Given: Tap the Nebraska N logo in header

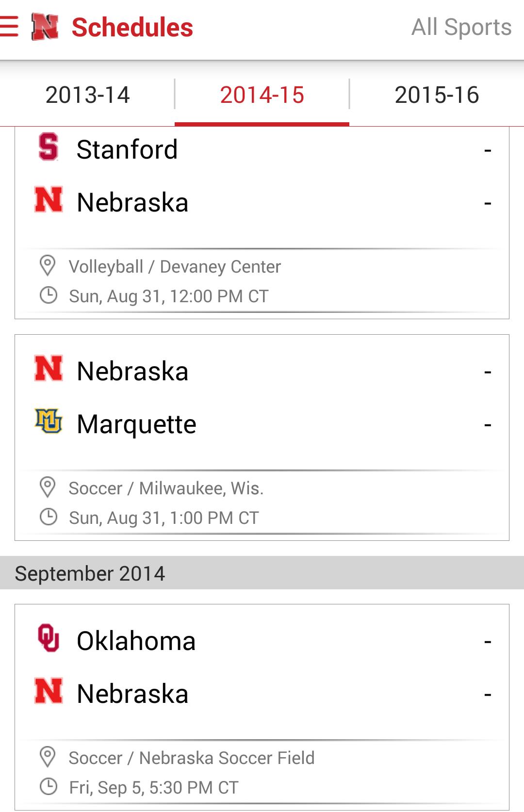Looking at the screenshot, I should [x=45, y=27].
